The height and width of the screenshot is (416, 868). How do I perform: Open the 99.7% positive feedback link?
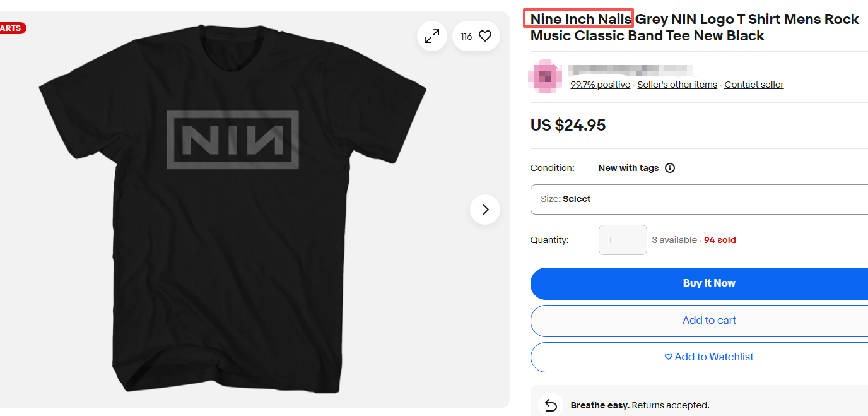point(600,85)
